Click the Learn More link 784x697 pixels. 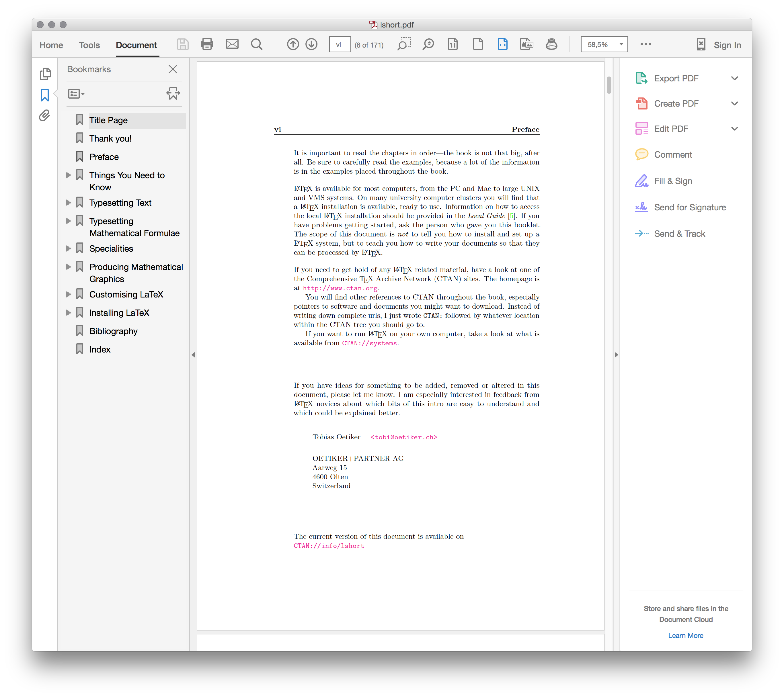685,635
